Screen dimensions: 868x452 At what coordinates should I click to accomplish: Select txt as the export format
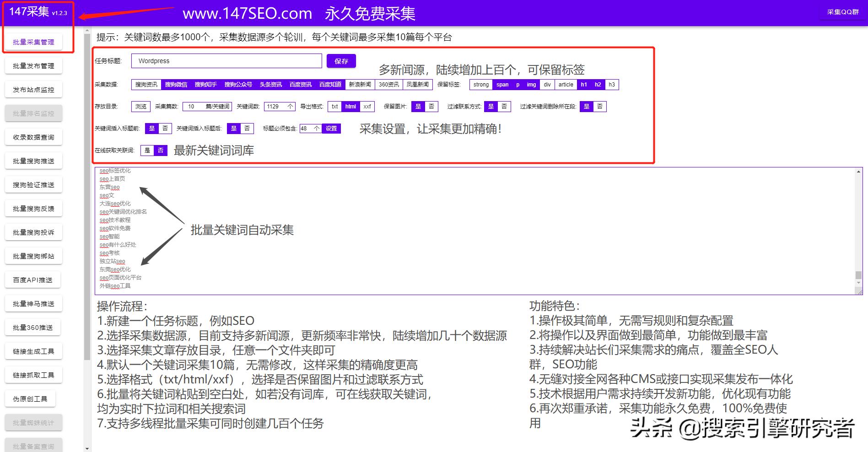click(334, 106)
